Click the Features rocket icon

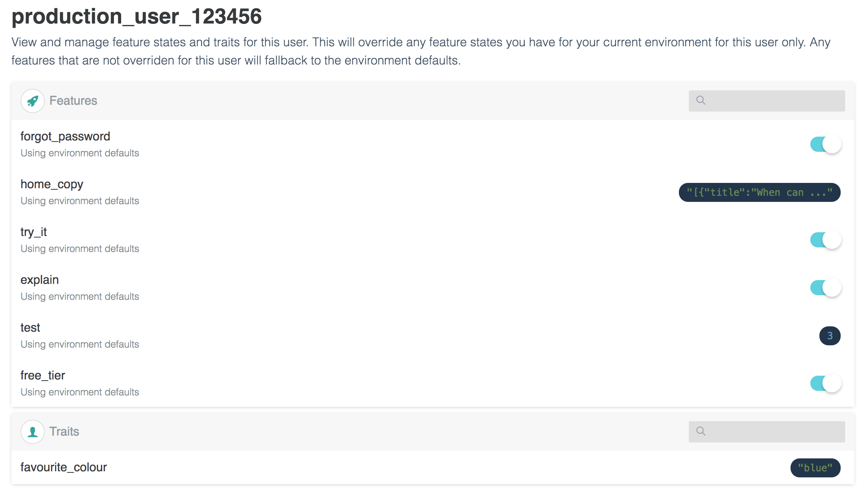(x=33, y=101)
